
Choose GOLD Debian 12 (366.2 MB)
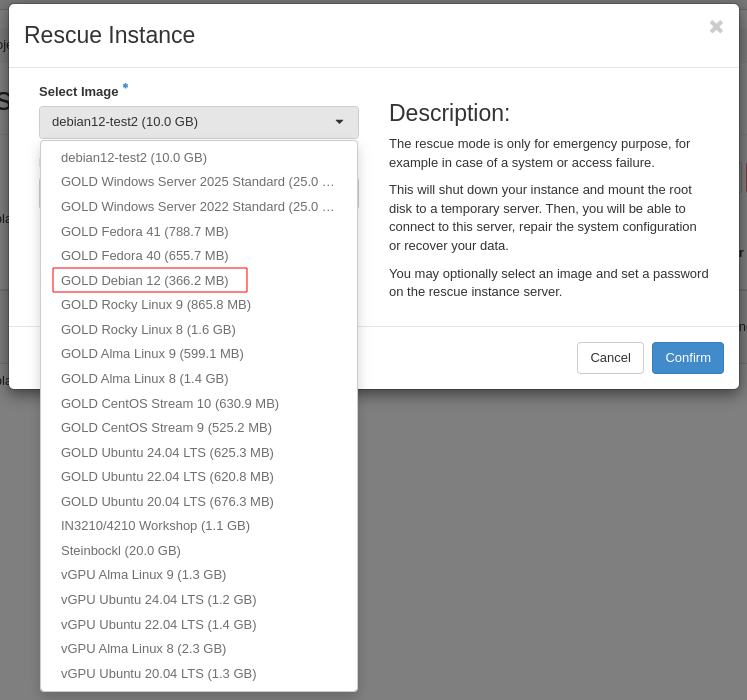(x=199, y=281)
